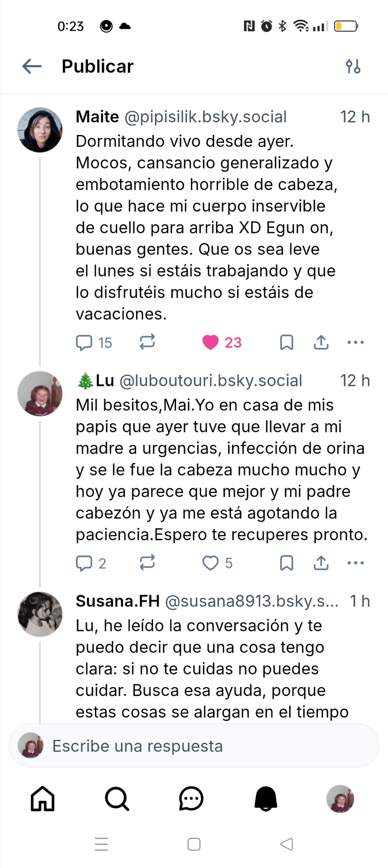
Task: Open more options on Lu's reply
Action: tap(355, 563)
